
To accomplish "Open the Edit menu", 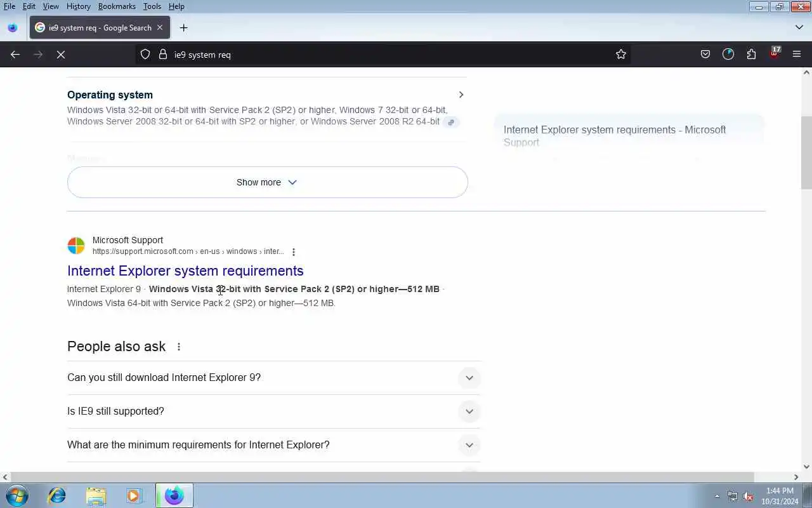I will pyautogui.click(x=29, y=6).
